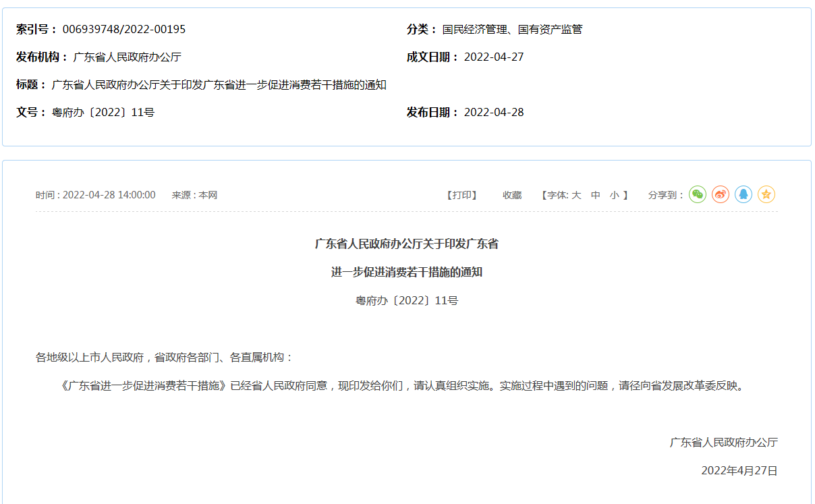Click the 分享到 label
The height and width of the screenshot is (504, 815).
[666, 195]
